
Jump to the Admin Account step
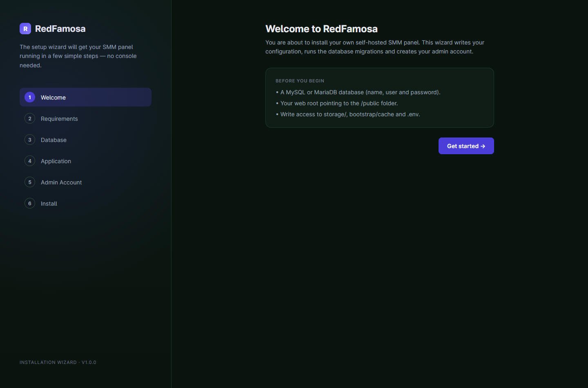(x=85, y=182)
